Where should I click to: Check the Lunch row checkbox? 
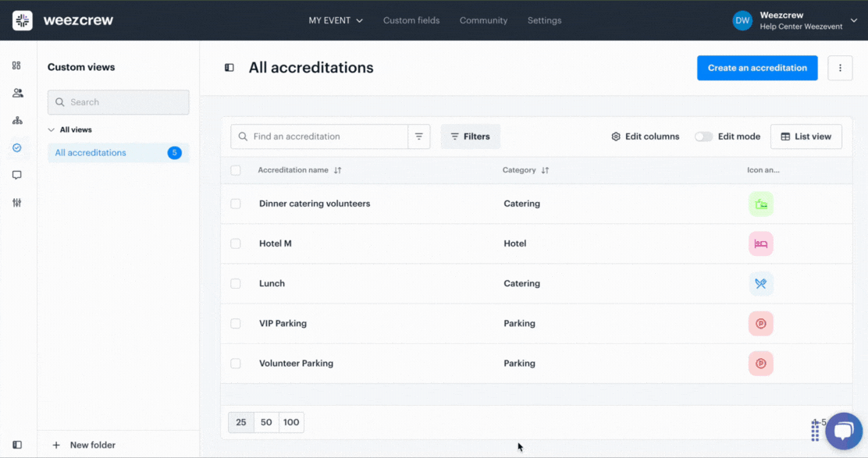[x=236, y=283]
